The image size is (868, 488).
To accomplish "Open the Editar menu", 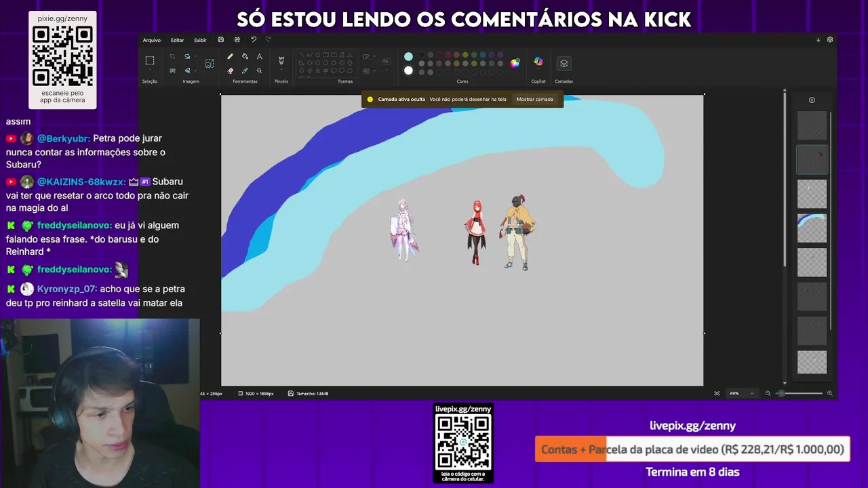I will [178, 40].
